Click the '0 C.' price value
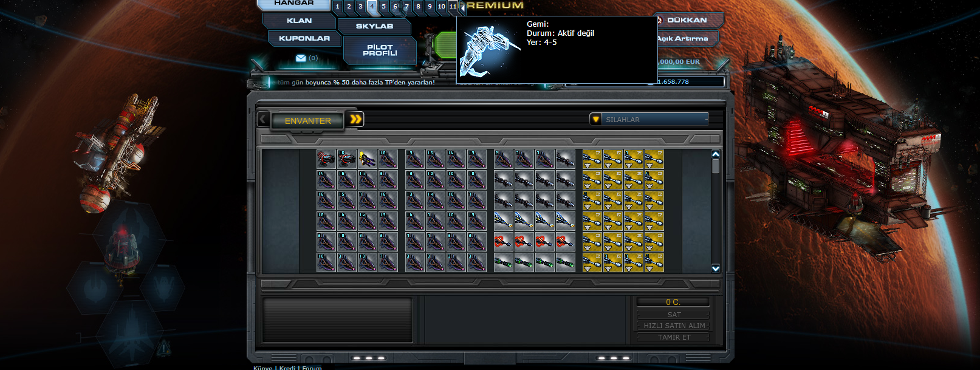980x370 pixels. 673,302
